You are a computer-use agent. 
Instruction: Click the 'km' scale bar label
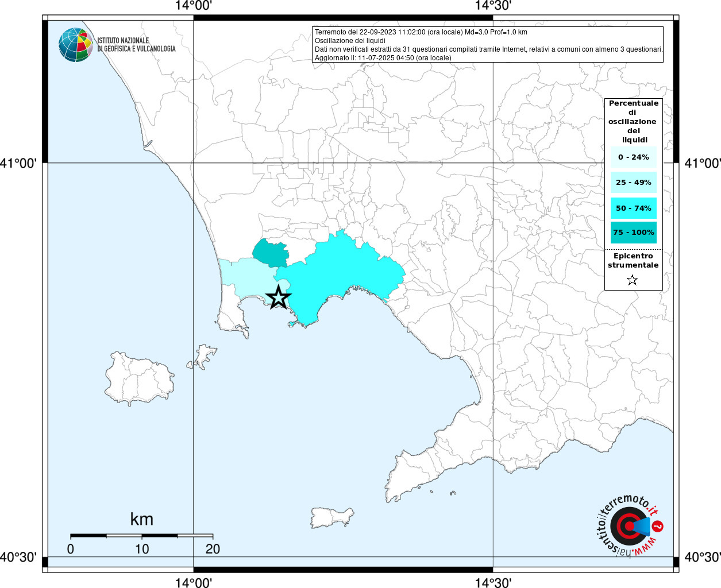[142, 519]
